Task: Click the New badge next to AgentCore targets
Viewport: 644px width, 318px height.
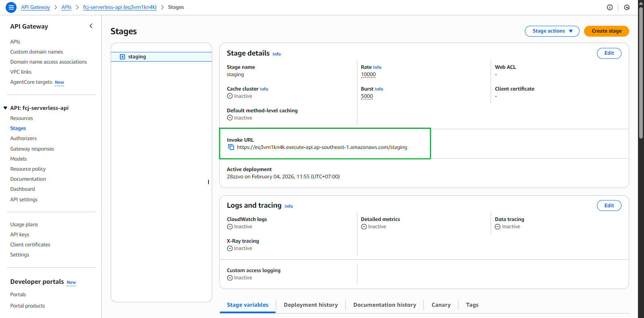Action: point(60,83)
